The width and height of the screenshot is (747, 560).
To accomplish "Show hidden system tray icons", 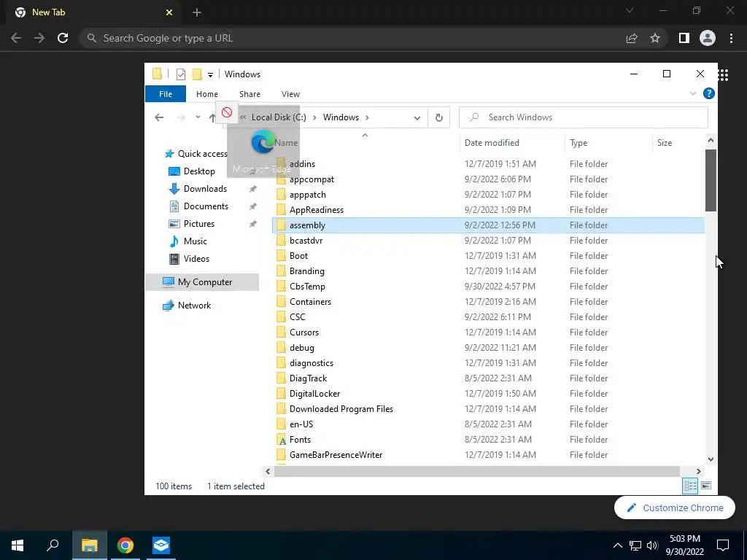I will (617, 545).
